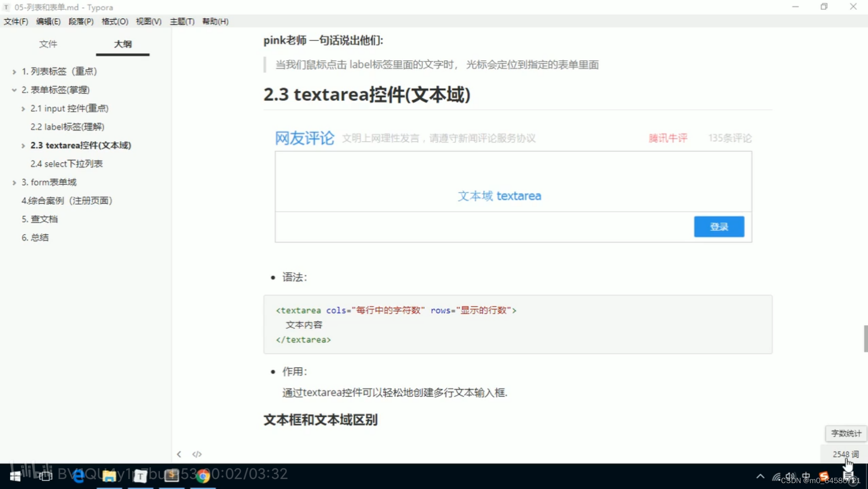The width and height of the screenshot is (868, 489).
Task: Click the textarea syntax code block
Action: coord(518,325)
